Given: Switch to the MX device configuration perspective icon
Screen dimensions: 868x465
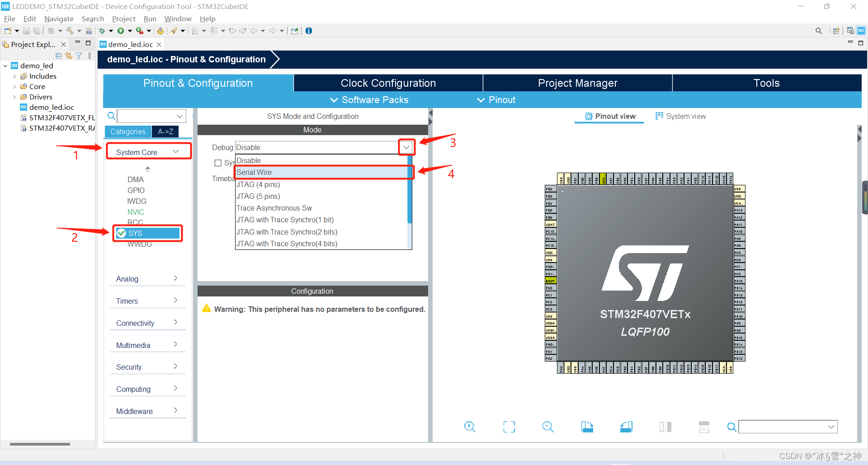Looking at the screenshot, I should pos(861,31).
